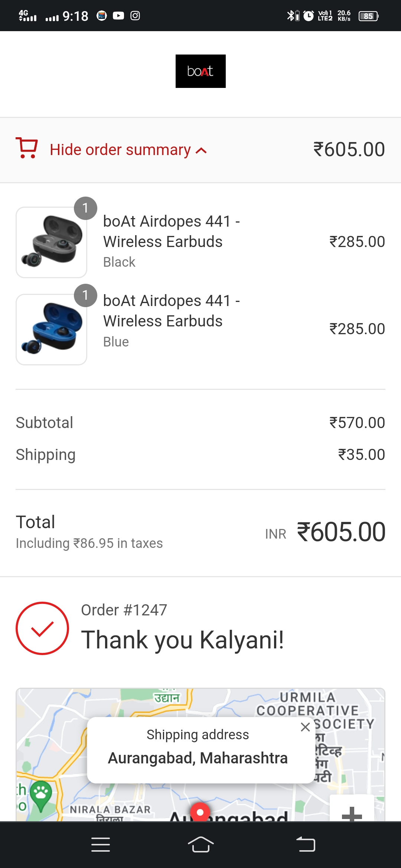Tap order confirmed checkmark icon
The image size is (401, 868).
(42, 628)
